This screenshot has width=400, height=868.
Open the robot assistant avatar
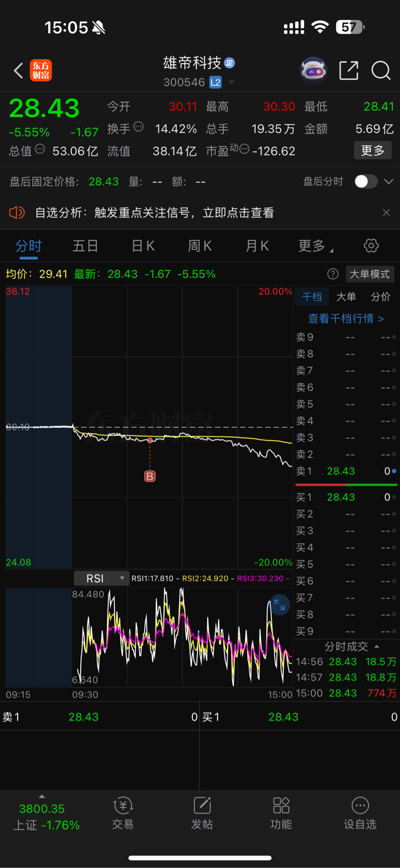tap(313, 70)
